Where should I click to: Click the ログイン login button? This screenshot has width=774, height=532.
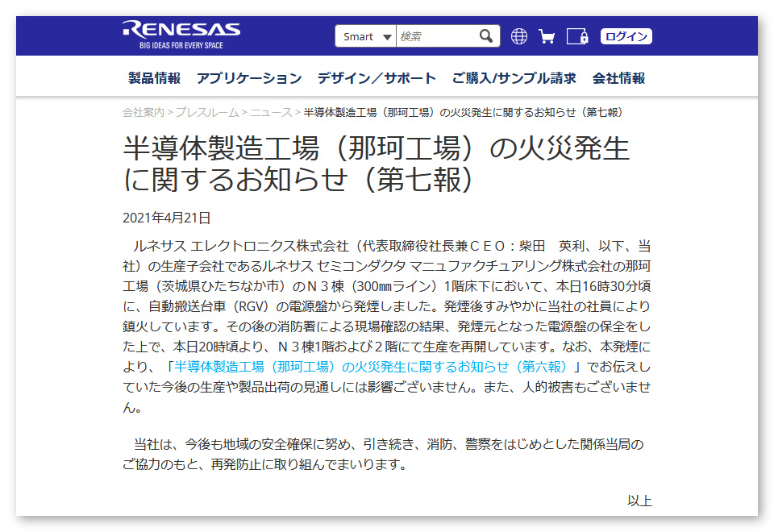[x=626, y=36]
